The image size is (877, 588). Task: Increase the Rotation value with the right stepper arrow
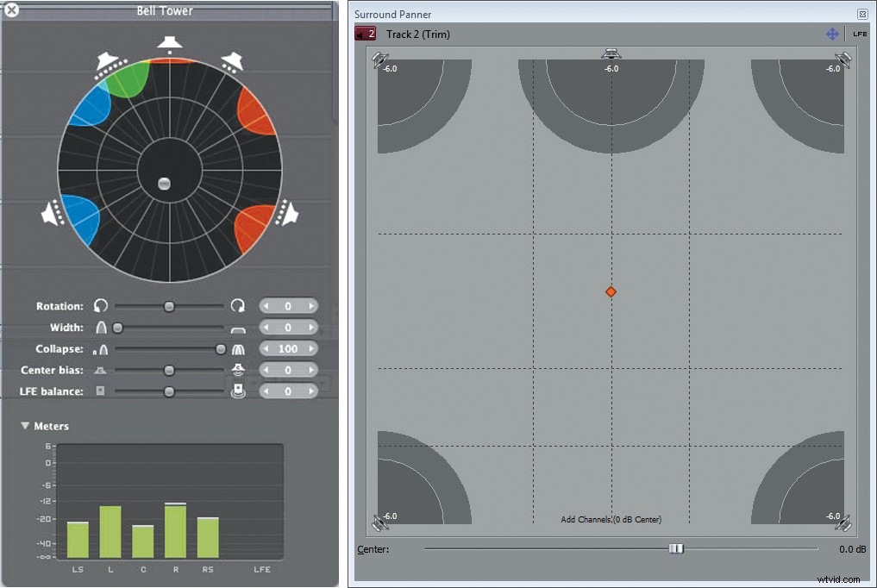point(310,306)
